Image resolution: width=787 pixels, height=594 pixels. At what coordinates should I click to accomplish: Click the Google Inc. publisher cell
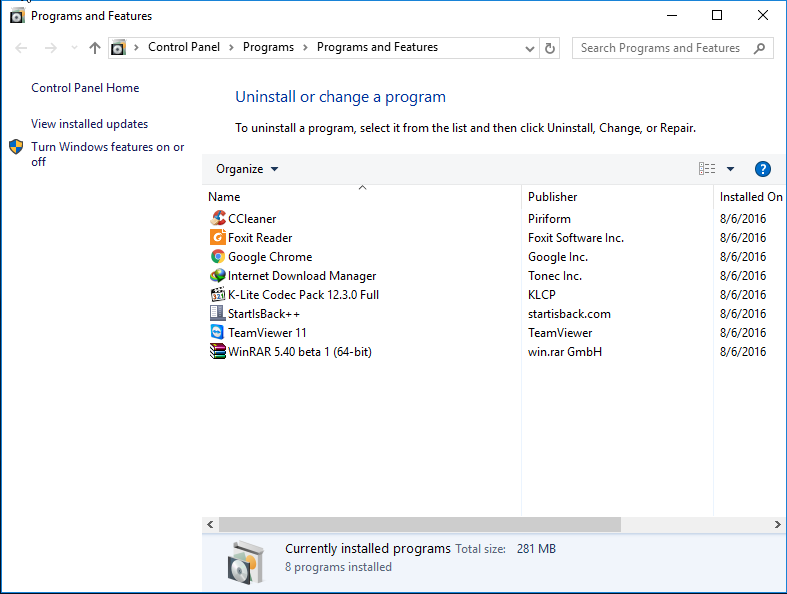[558, 257]
